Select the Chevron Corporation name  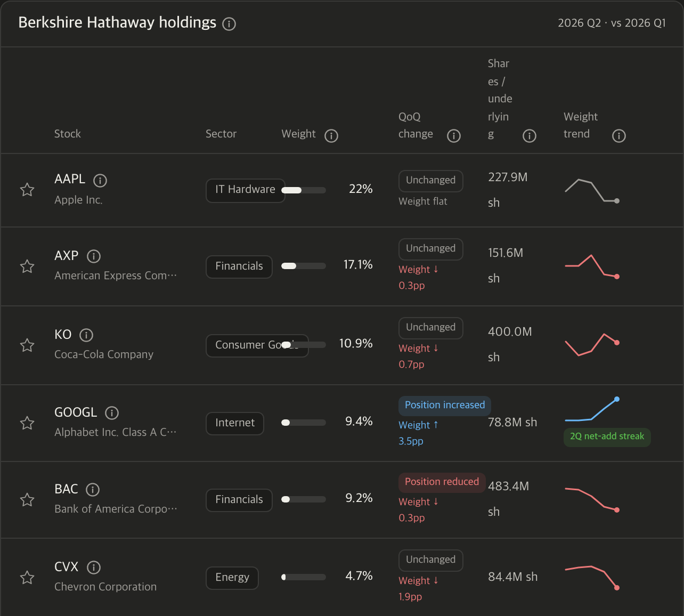(105, 587)
